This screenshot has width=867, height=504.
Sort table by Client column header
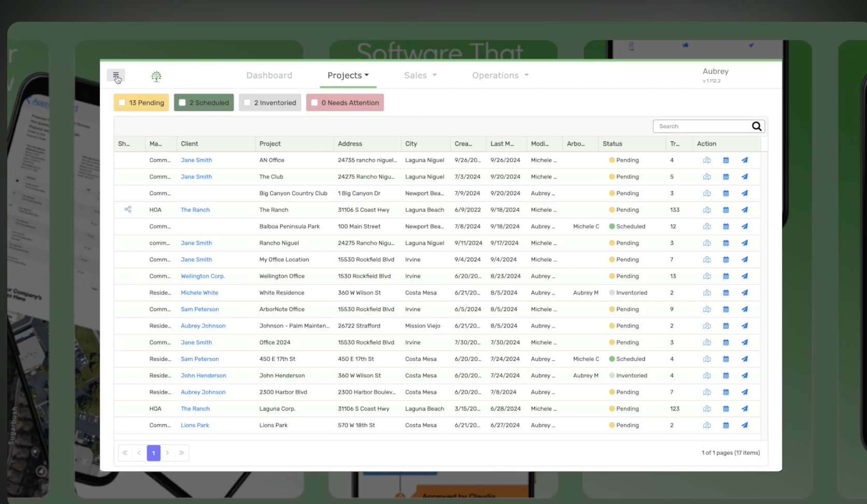(190, 144)
